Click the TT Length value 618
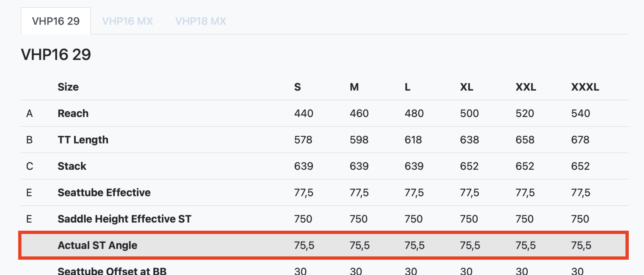The width and height of the screenshot is (644, 275). (413, 140)
